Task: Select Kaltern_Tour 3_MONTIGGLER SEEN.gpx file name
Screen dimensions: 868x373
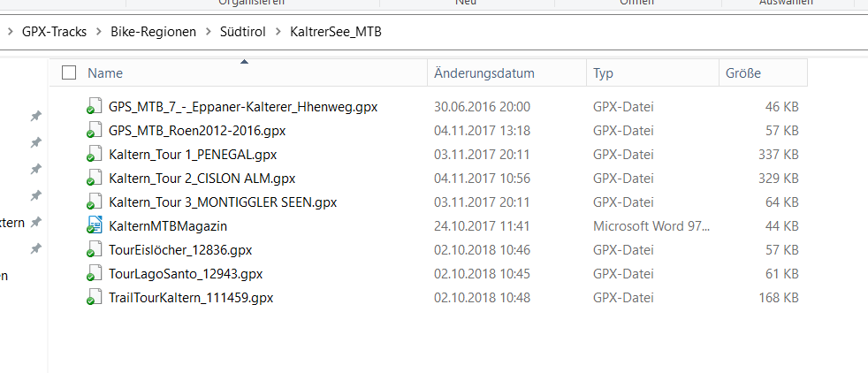Action: pyautogui.click(x=223, y=202)
